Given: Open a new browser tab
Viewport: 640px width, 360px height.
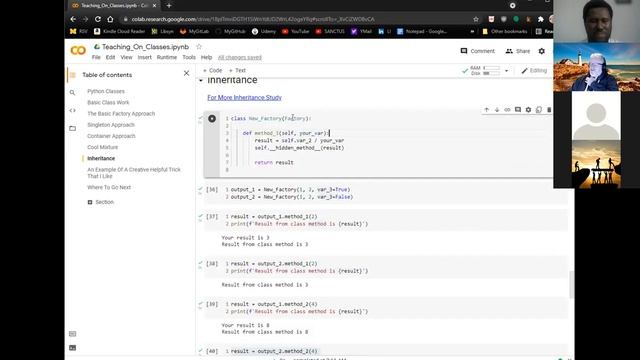Looking at the screenshot, I should coord(169,6).
